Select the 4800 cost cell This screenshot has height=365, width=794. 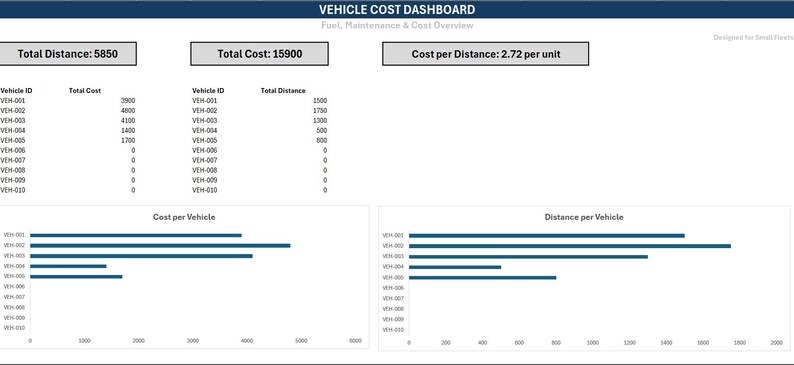pyautogui.click(x=128, y=110)
